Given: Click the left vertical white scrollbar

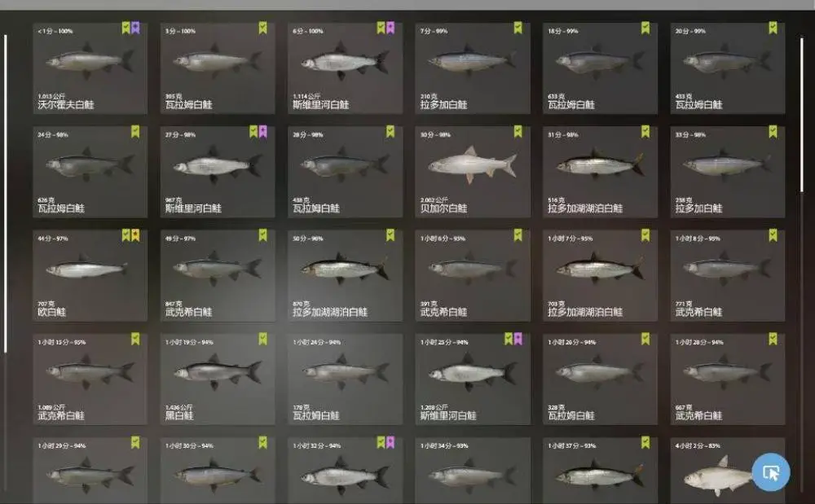Looking at the screenshot, I should 6,194.
